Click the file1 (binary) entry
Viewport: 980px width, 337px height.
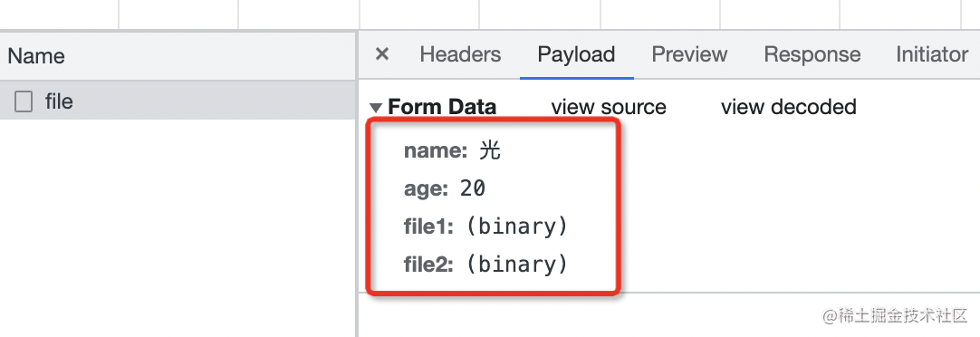(485, 226)
